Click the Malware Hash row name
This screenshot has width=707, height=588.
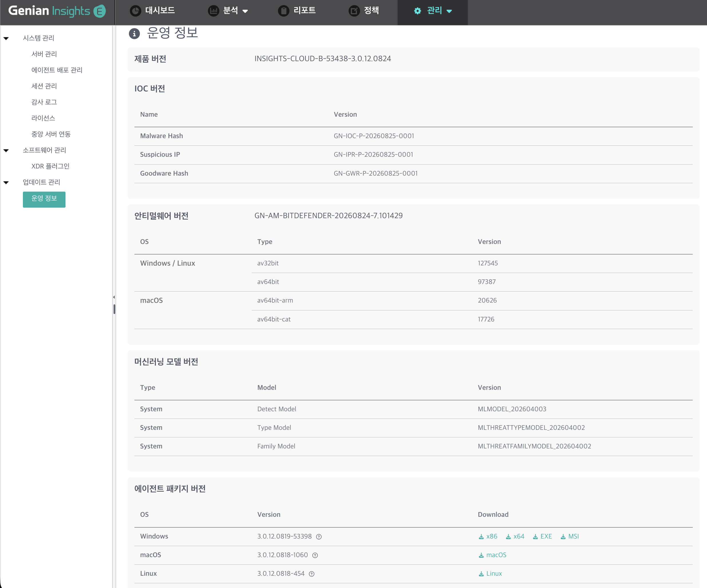162,136
